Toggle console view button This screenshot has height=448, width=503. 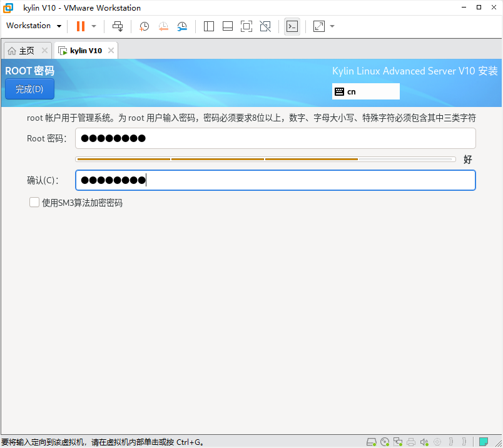coord(292,26)
